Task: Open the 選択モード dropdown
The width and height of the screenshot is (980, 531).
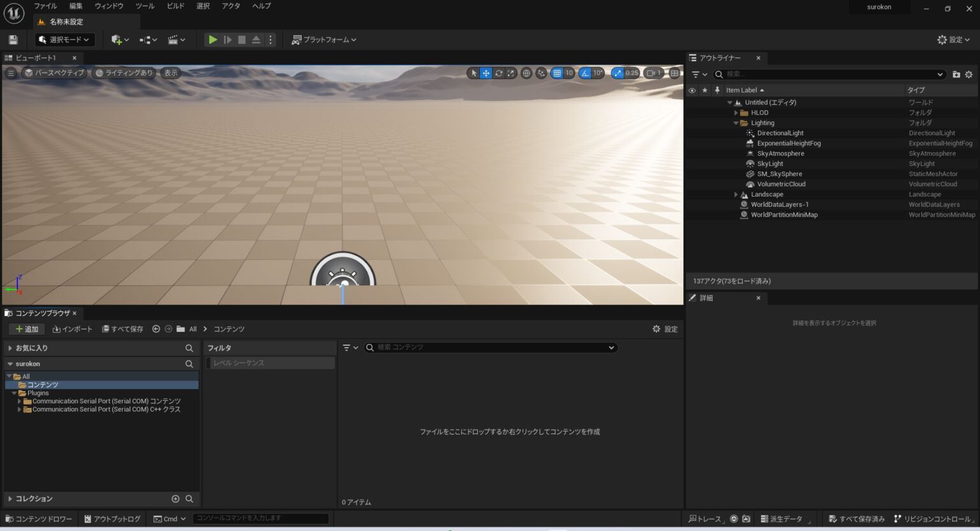Action: point(64,40)
